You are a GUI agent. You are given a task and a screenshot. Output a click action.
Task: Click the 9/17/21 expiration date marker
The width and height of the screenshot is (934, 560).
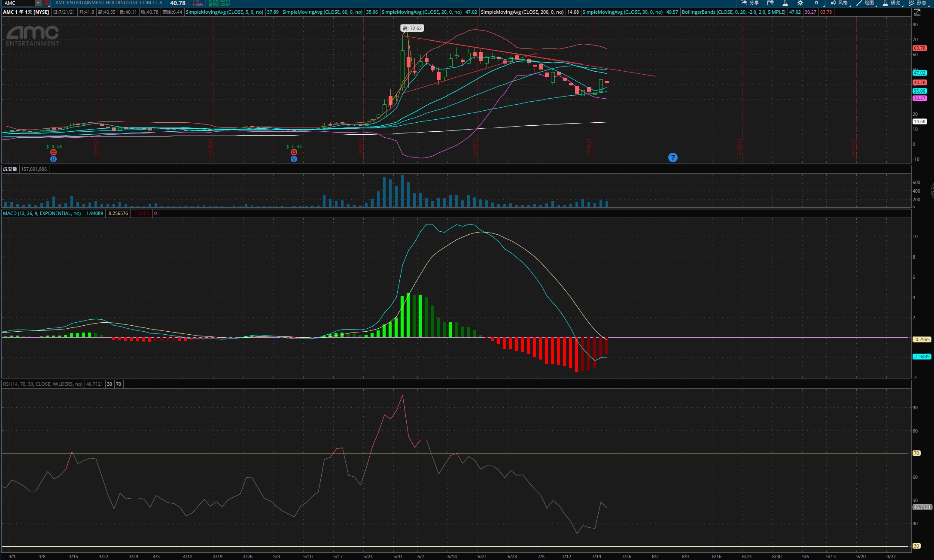click(854, 146)
